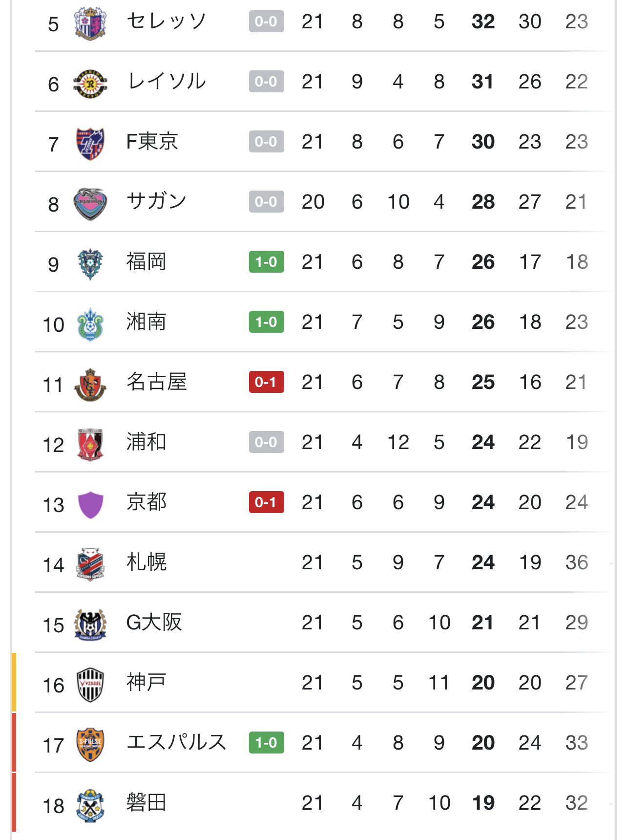Open the エスパルス team name link
Screen dimensions: 627x840
point(176,742)
